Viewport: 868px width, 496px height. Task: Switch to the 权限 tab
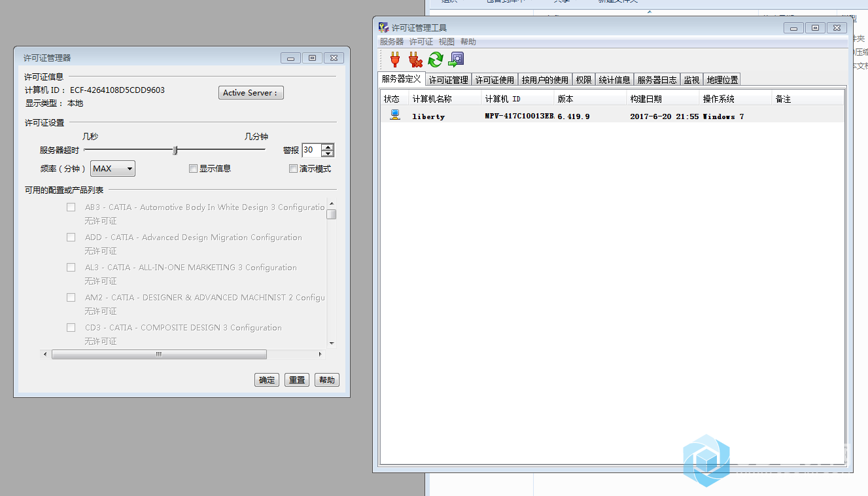(x=583, y=80)
